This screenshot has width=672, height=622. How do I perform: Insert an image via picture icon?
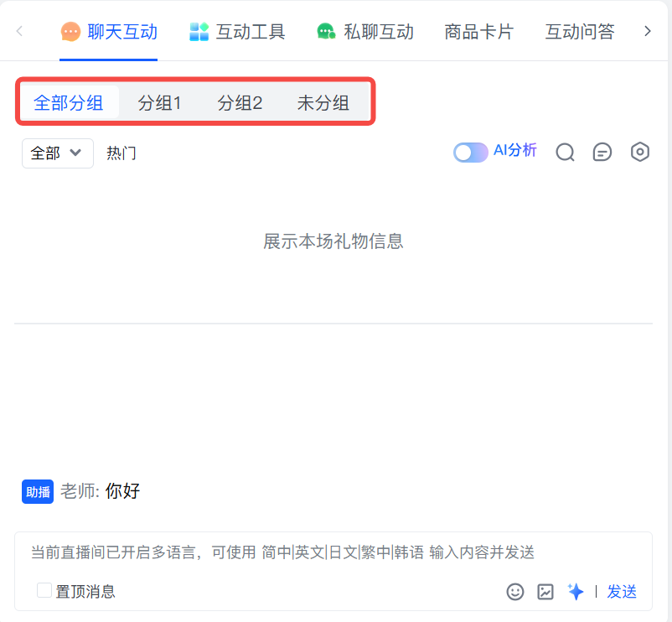coord(545,592)
